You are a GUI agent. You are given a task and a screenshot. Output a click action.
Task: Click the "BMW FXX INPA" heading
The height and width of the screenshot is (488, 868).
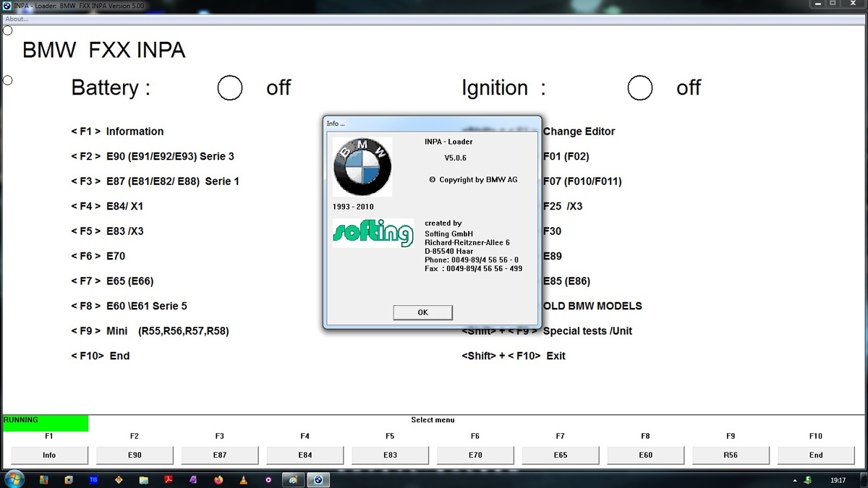point(104,51)
